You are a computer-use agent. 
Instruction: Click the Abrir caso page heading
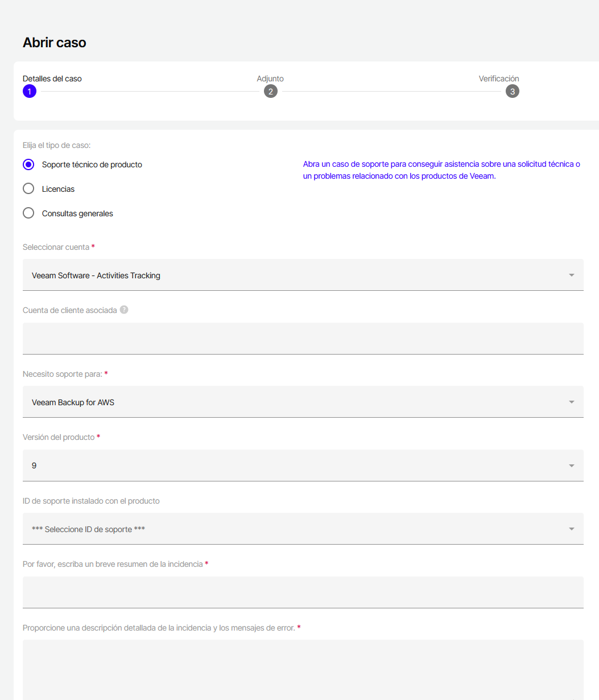55,43
